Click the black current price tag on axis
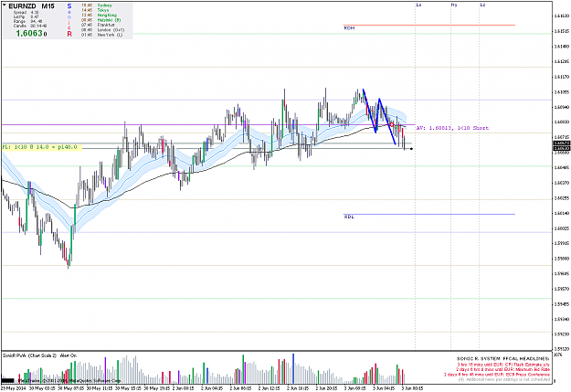 562,148
